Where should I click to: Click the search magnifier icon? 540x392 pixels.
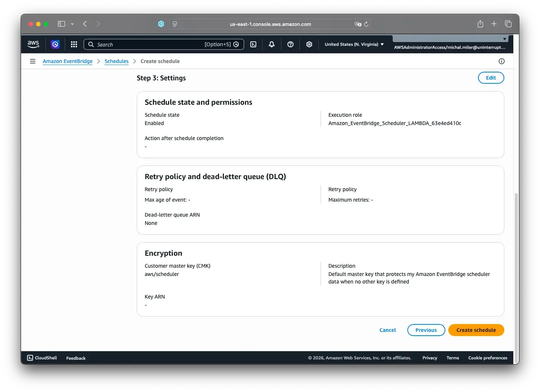(91, 44)
